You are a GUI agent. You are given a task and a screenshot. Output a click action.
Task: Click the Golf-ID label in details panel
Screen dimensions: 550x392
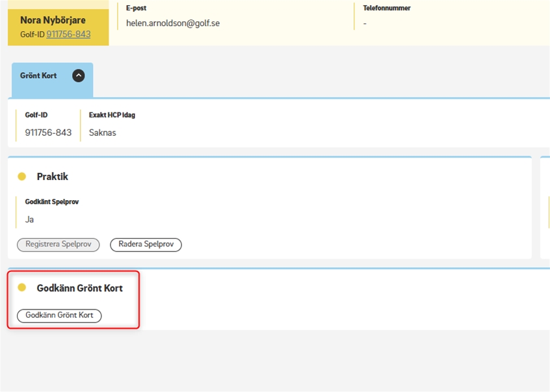pyautogui.click(x=36, y=115)
